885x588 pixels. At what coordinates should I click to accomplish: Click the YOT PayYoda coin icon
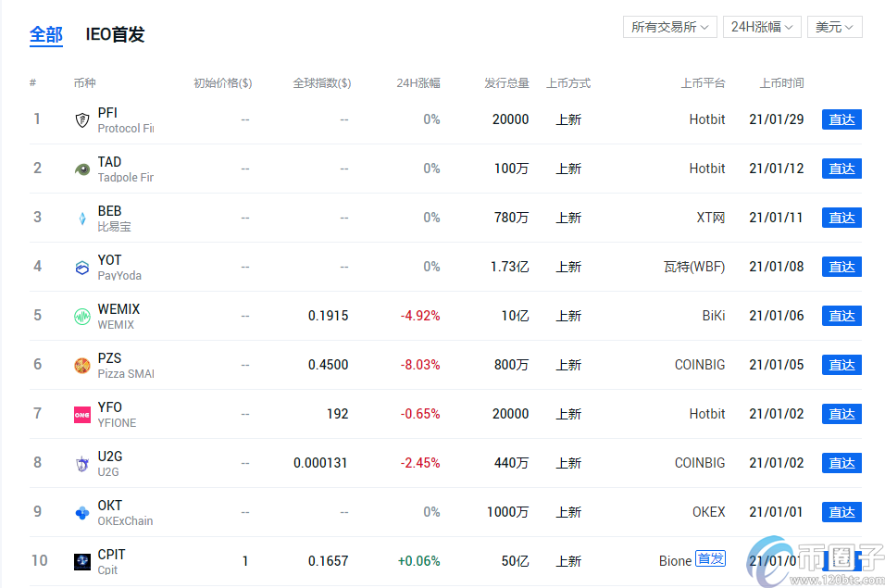(x=82, y=268)
